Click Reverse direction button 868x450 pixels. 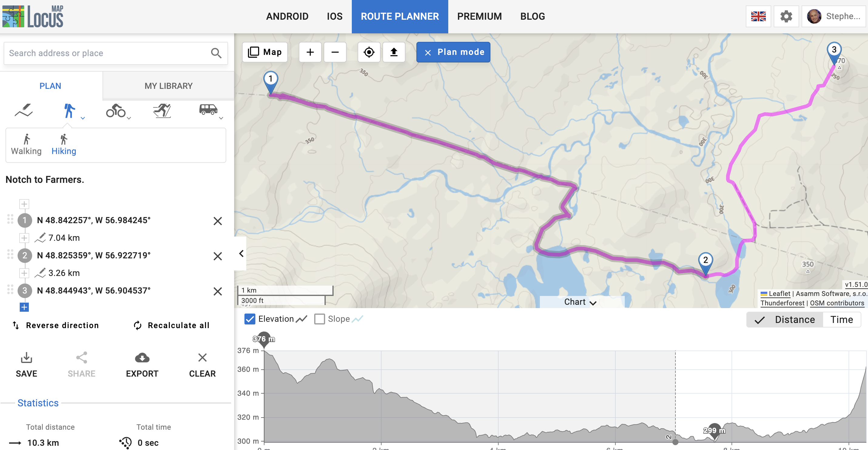pos(56,325)
